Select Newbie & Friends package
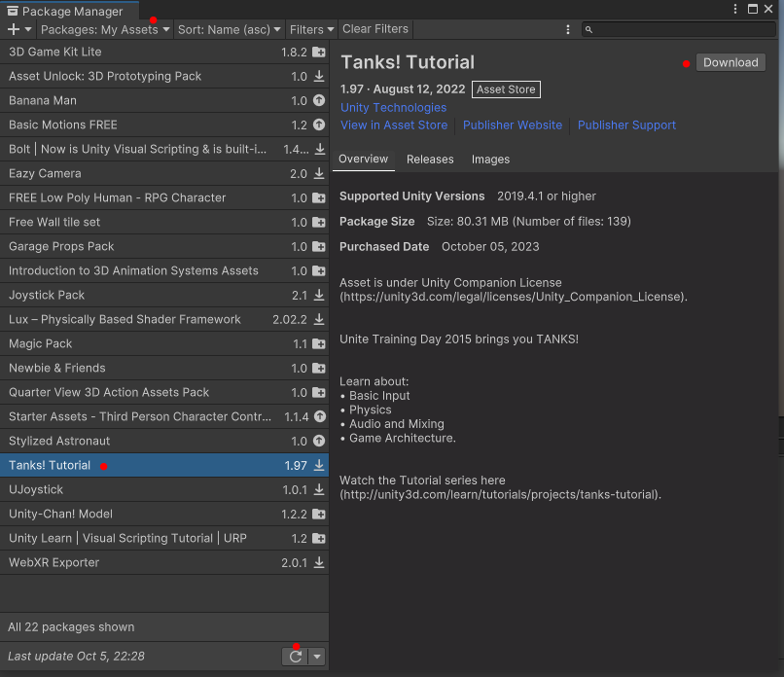 click(x=164, y=368)
